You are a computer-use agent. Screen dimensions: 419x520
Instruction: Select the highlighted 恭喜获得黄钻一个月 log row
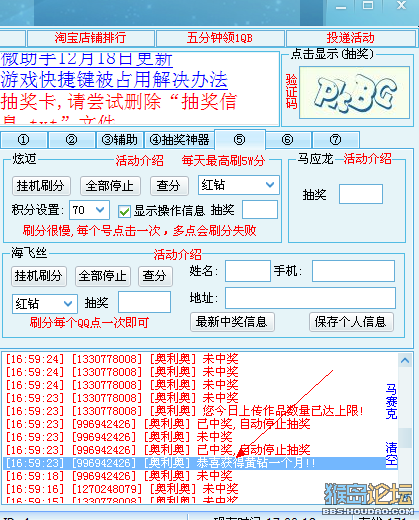(x=200, y=463)
